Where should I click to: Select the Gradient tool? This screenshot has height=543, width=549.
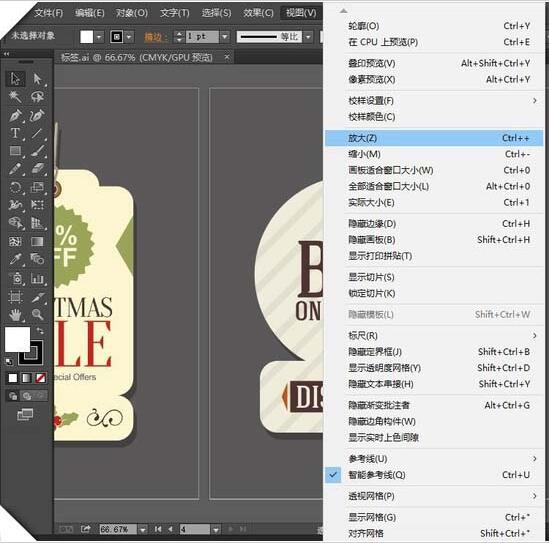click(x=37, y=241)
